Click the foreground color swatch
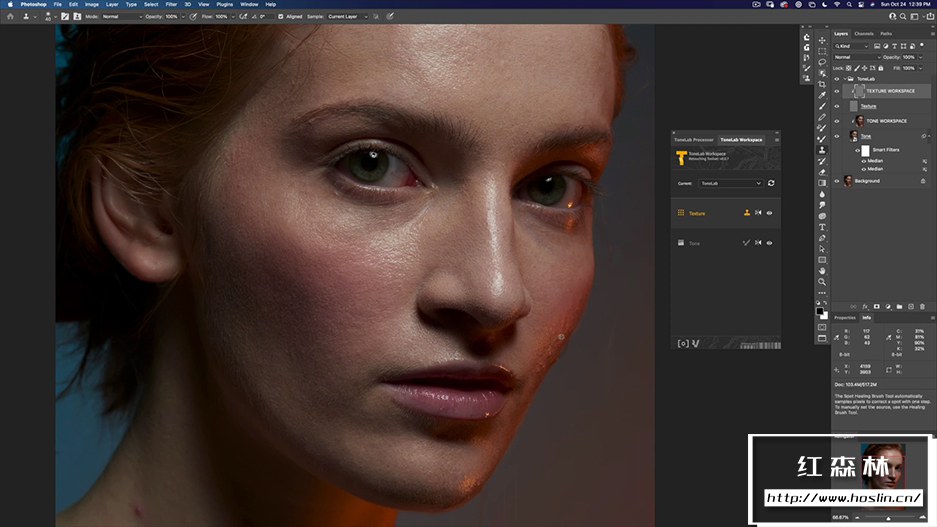Viewport: 937px width, 527px height. click(820, 310)
